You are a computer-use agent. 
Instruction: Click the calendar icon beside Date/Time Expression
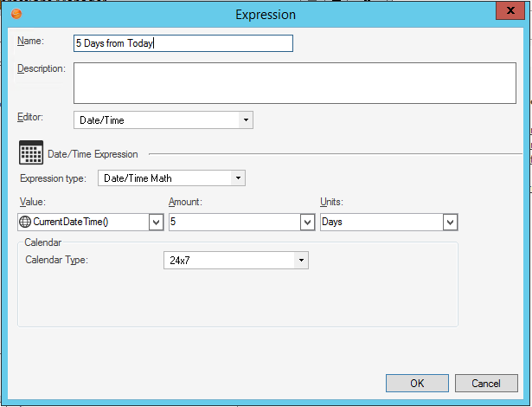(x=31, y=153)
